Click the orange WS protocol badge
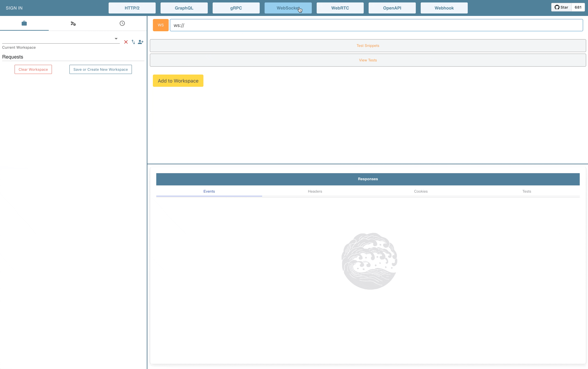The width and height of the screenshot is (588, 369). click(161, 25)
